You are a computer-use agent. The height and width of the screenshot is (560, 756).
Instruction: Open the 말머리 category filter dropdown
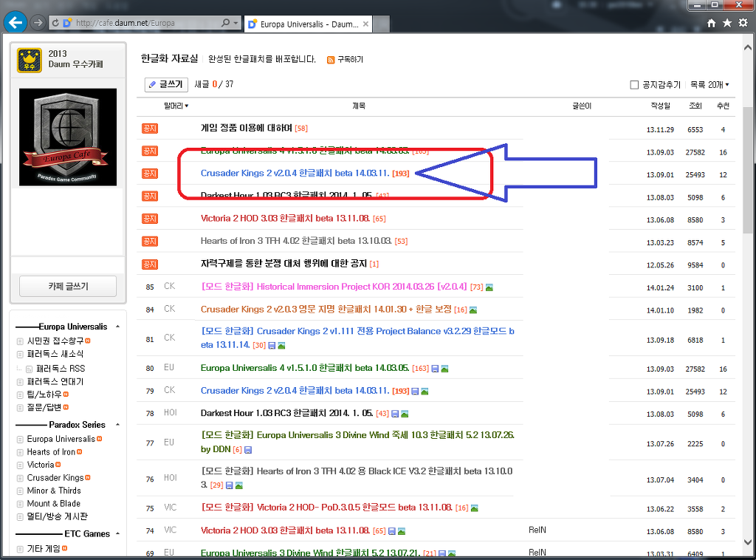176,106
